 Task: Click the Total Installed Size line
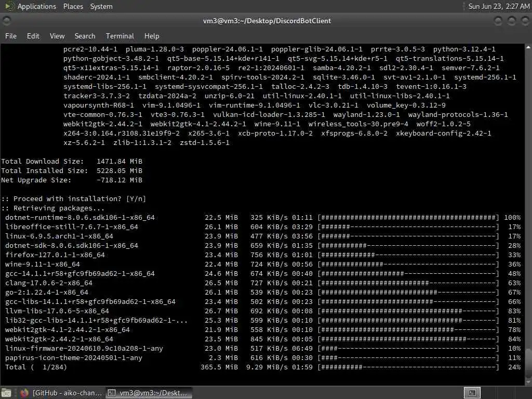72,170
